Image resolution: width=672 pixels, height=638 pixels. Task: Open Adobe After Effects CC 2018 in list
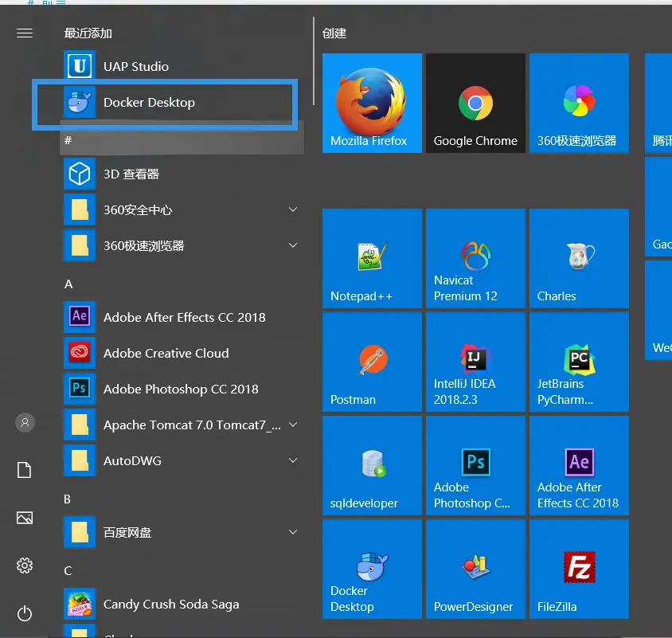tap(182, 317)
